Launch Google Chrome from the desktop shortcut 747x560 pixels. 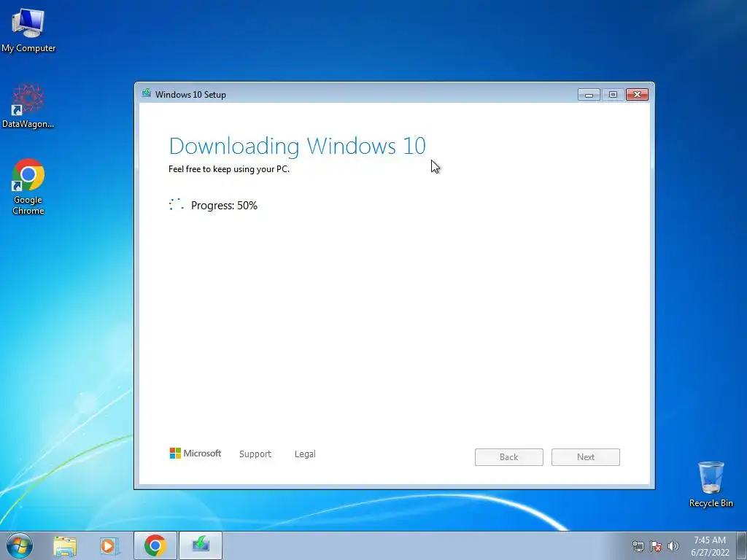[28, 187]
